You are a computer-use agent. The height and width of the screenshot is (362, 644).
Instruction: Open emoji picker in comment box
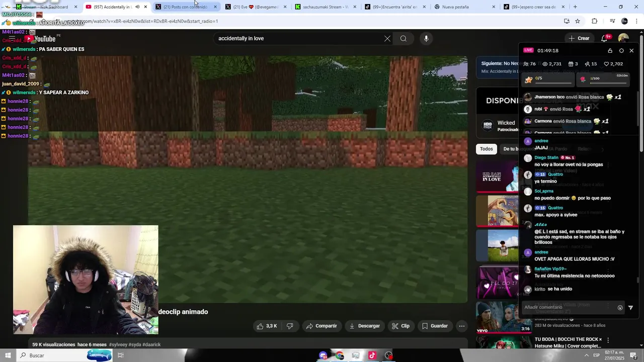620,308
